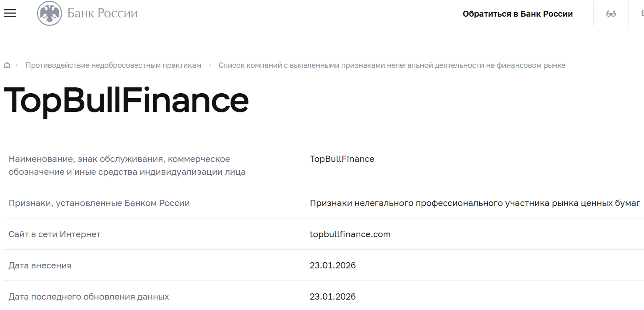Open the 'Противодействие недобросовестным практикам' breadcrumb link

point(113,65)
